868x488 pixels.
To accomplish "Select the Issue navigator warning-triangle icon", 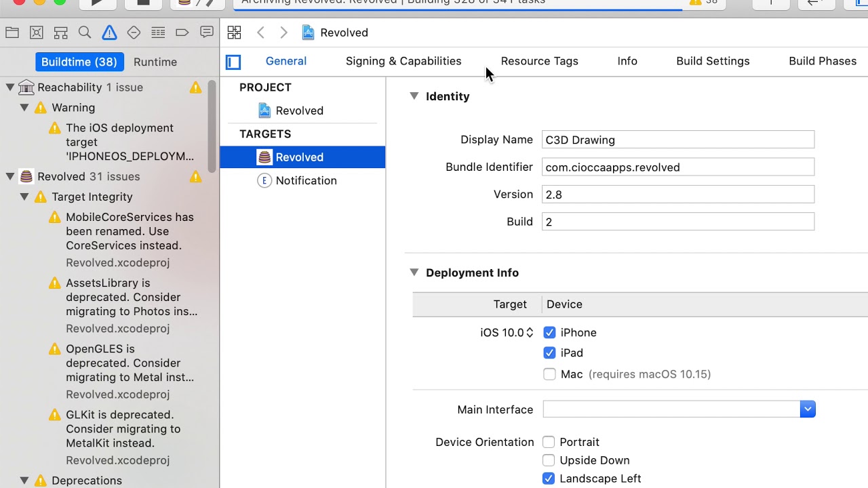I will (x=109, y=33).
